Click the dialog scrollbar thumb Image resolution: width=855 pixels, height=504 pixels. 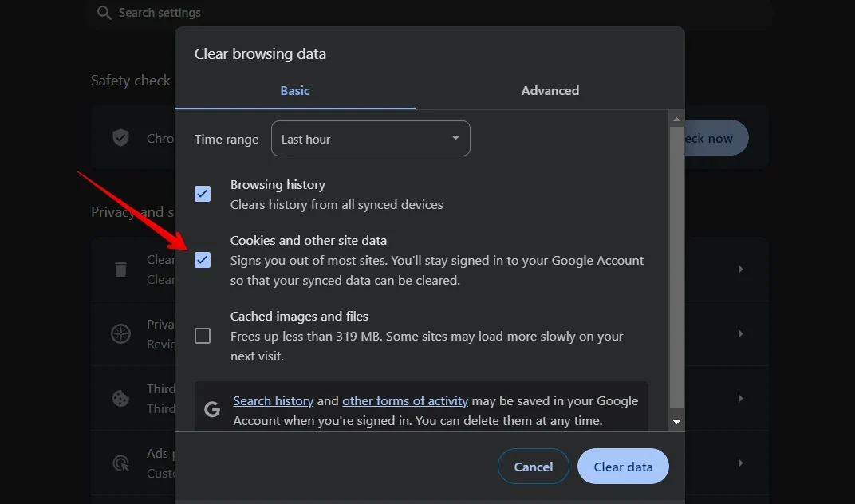pyautogui.click(x=676, y=267)
